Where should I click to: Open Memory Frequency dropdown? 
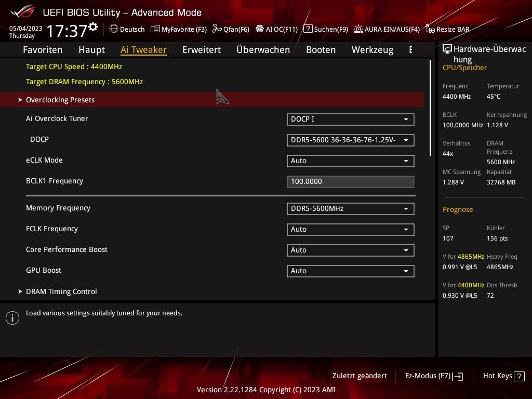coord(351,209)
